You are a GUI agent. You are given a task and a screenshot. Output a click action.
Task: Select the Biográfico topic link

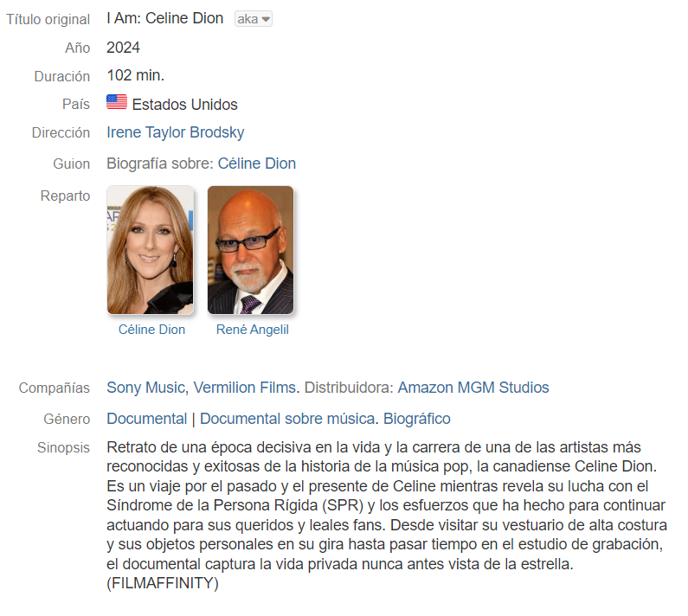point(417,419)
